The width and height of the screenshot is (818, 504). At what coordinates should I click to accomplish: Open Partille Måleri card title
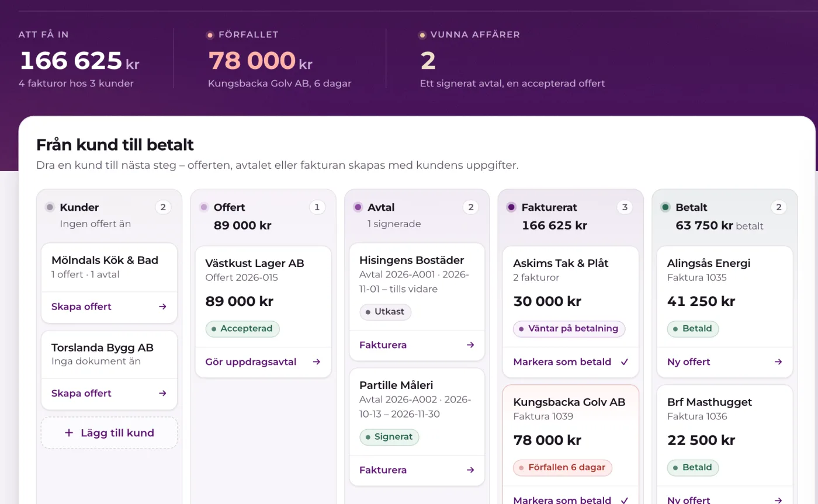[396, 385]
